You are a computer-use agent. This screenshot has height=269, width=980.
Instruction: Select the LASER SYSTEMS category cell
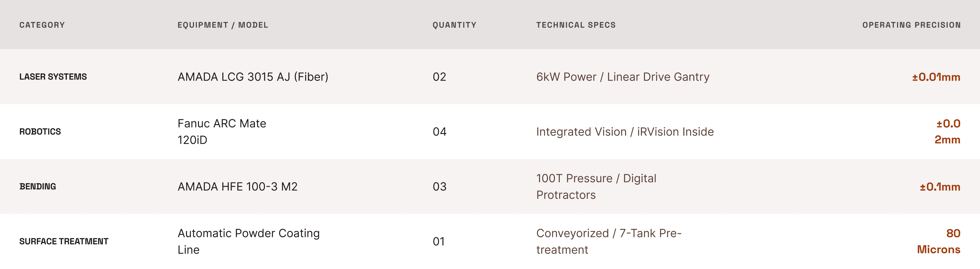(53, 77)
